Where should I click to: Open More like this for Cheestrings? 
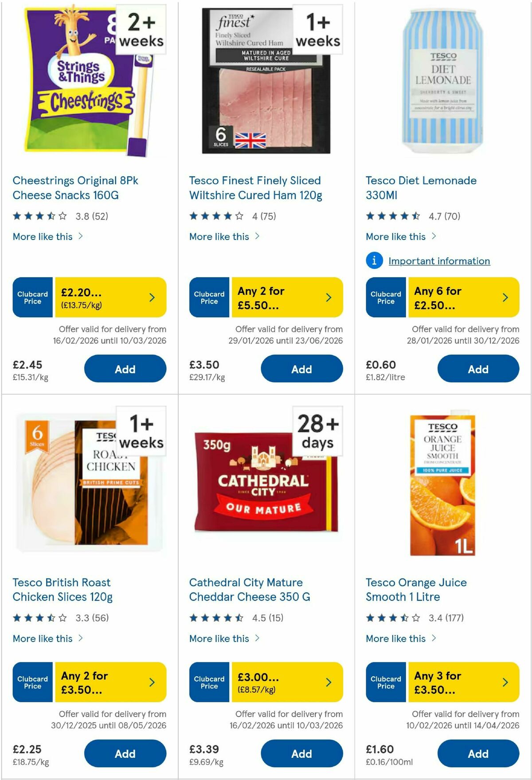45,236
